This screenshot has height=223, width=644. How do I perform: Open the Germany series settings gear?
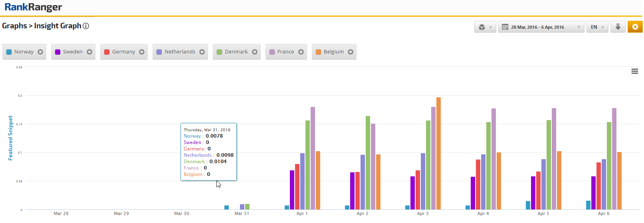142,52
